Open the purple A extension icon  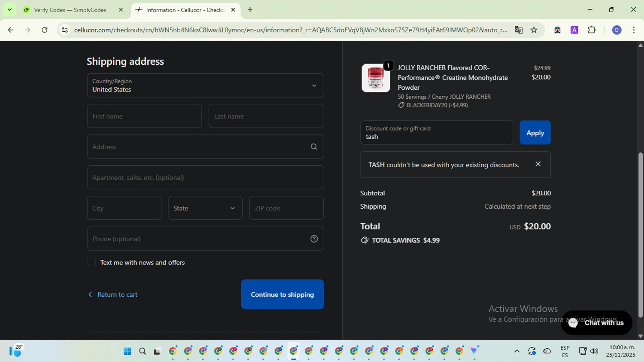[x=574, y=30]
